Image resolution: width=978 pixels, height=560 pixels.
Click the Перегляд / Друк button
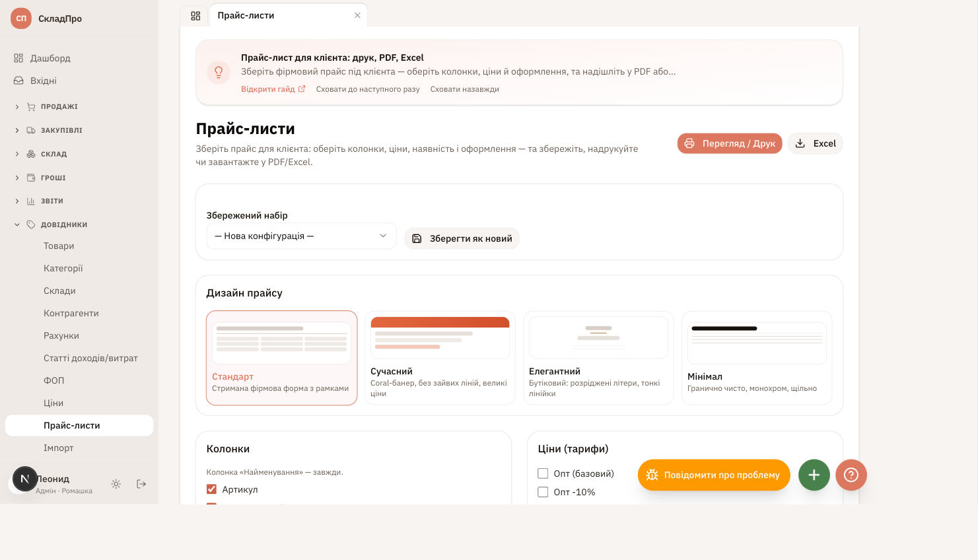point(730,143)
